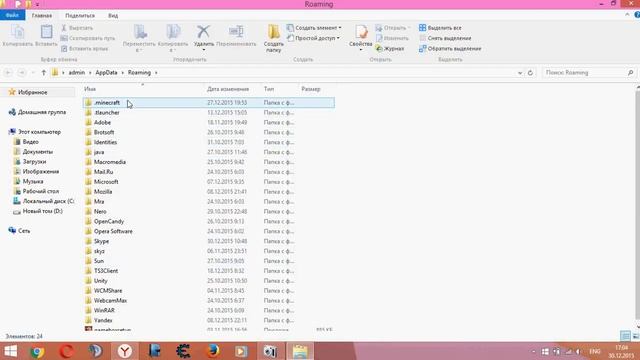This screenshot has height=360, width=640.
Task: Click the Cut (Вырезать) command
Action: coord(77,28)
